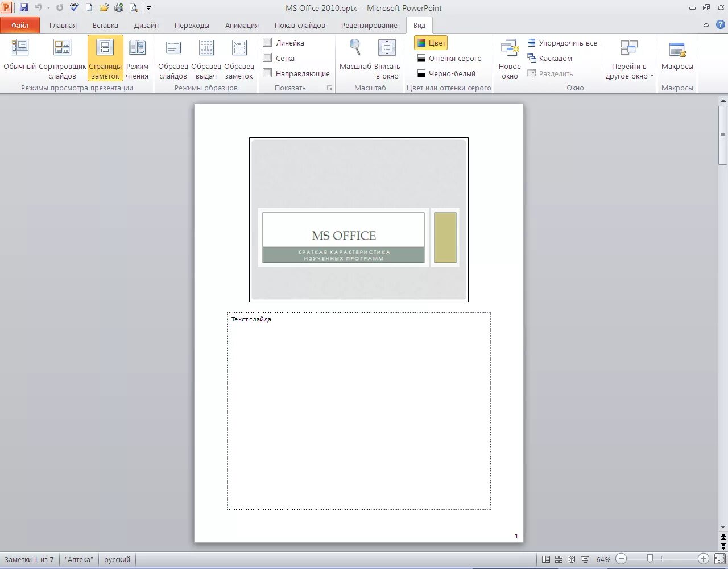
Task: Click Упорядочить все
Action: 562,43
